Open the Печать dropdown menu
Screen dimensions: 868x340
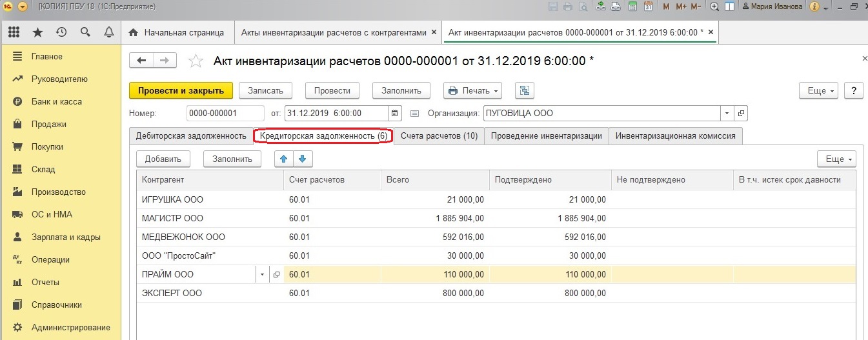(x=473, y=91)
